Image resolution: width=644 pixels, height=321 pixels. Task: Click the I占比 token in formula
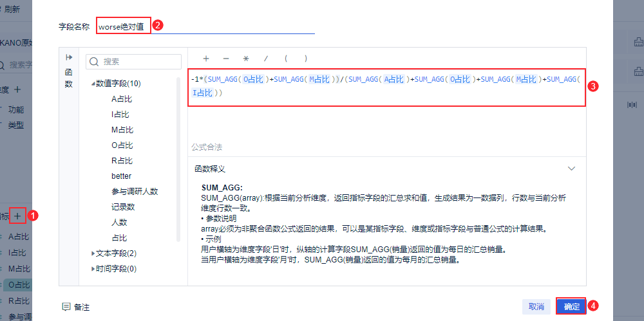(x=202, y=93)
